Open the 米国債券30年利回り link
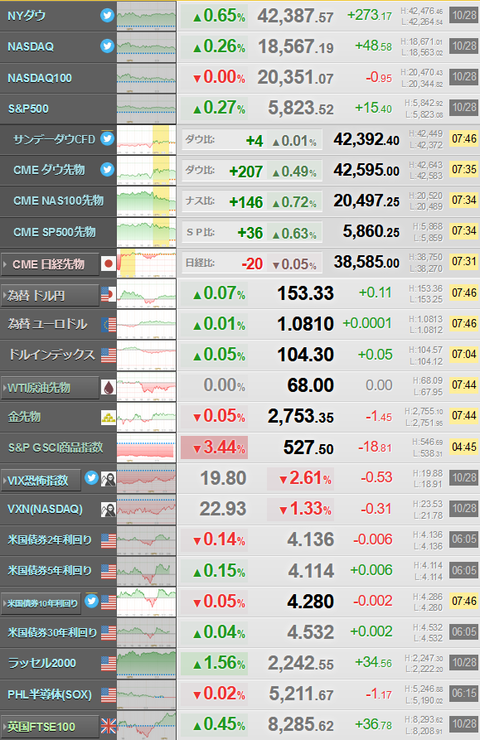 [x=52, y=632]
